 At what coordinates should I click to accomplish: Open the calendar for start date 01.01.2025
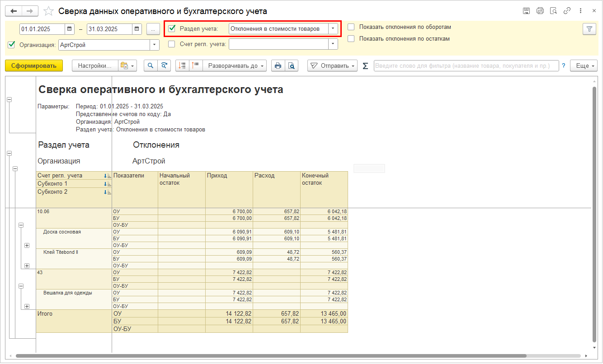[70, 29]
